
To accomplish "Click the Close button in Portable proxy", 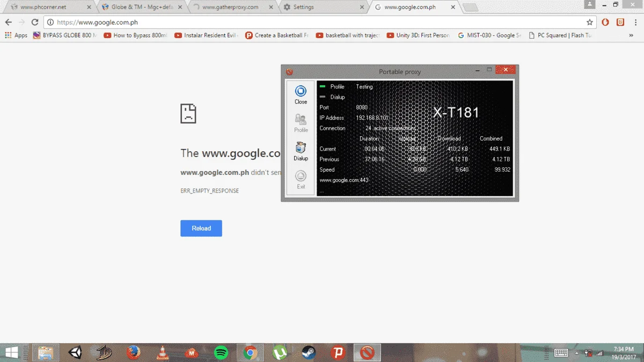I will click(x=301, y=95).
